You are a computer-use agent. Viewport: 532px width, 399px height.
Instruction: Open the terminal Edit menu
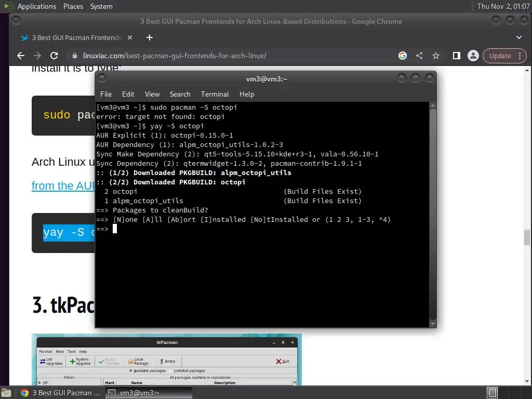(128, 95)
